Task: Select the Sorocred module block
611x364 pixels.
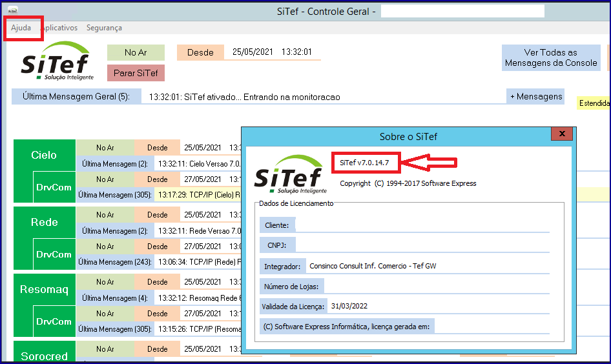Action: [x=44, y=352]
